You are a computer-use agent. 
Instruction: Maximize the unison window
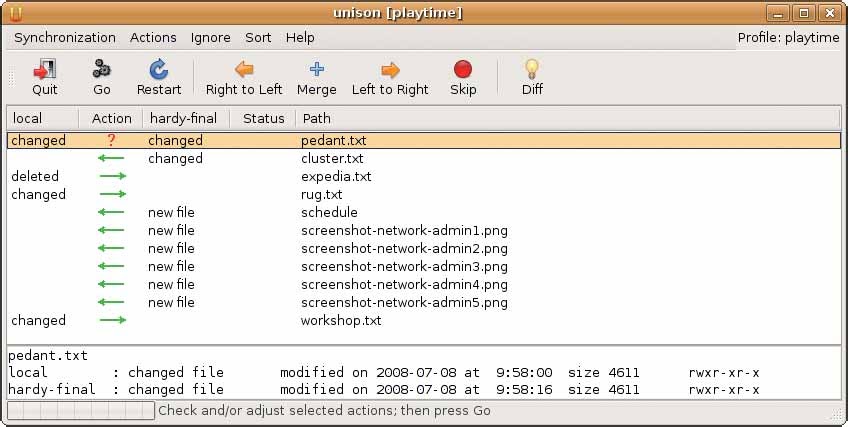click(804, 14)
